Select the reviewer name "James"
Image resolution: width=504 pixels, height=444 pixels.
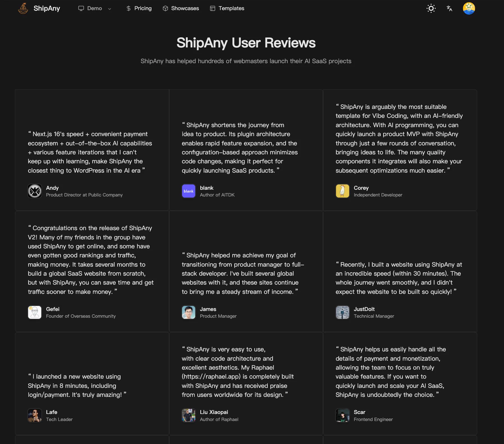208,309
